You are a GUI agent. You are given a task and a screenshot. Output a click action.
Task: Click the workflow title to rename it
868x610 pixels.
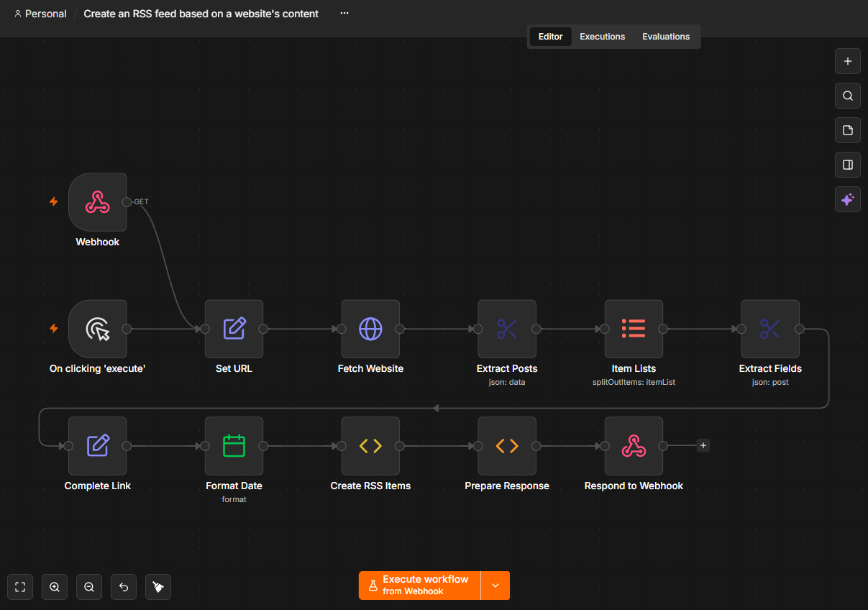(x=201, y=14)
